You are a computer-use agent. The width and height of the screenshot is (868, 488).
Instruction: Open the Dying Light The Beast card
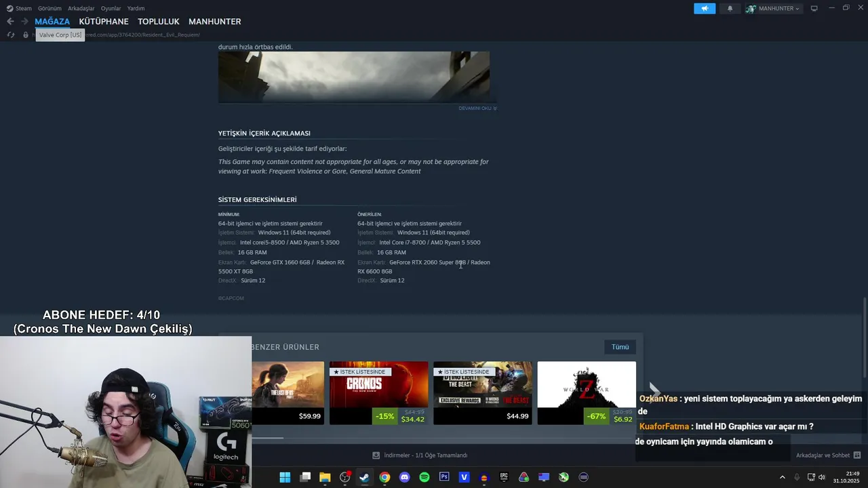click(483, 393)
